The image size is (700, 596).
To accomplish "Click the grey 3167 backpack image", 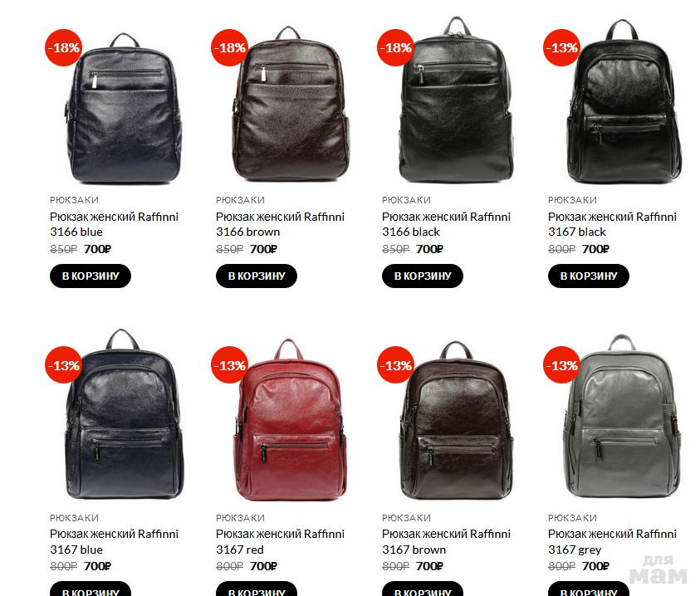I will coord(623,416).
